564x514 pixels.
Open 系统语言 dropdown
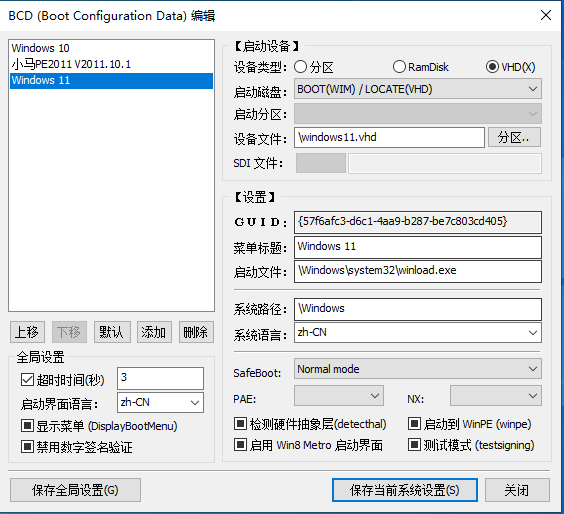(x=418, y=333)
